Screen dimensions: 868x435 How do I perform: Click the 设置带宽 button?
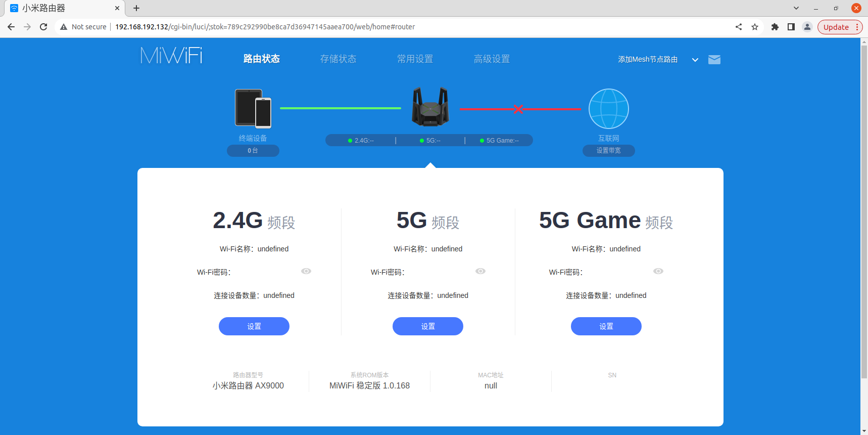609,151
